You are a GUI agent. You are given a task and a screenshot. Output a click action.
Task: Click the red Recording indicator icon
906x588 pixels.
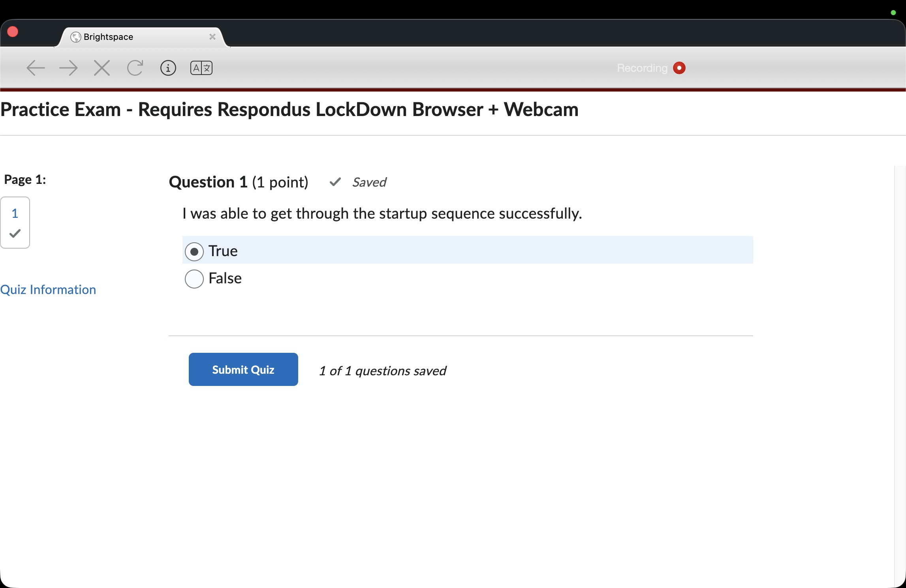click(679, 68)
